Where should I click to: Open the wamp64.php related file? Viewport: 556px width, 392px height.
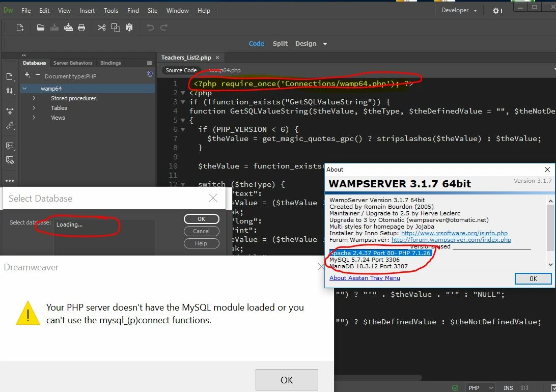(x=225, y=70)
